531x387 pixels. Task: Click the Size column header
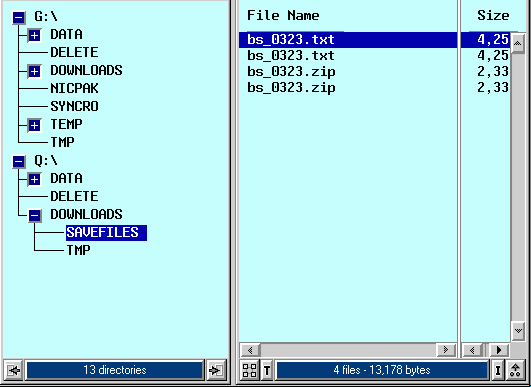pos(493,16)
